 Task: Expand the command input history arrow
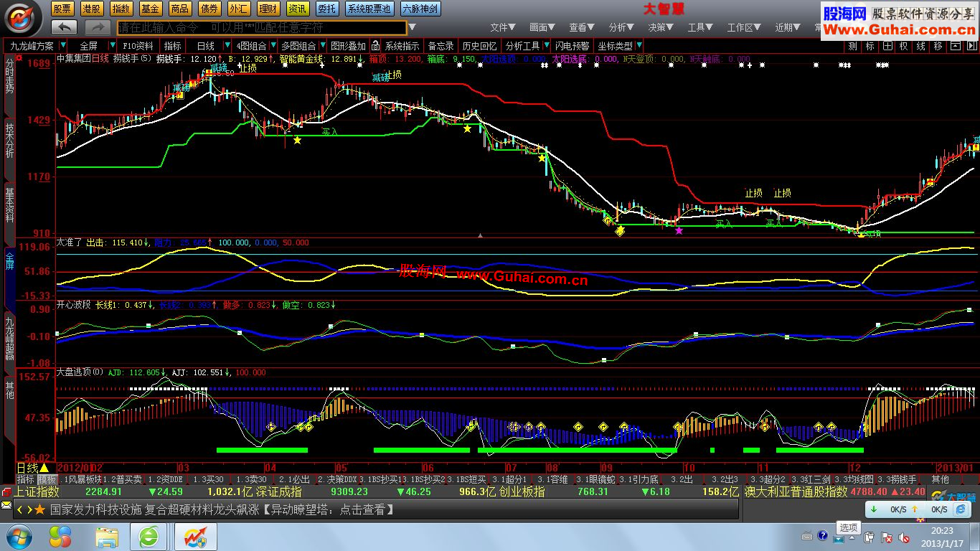(412, 27)
